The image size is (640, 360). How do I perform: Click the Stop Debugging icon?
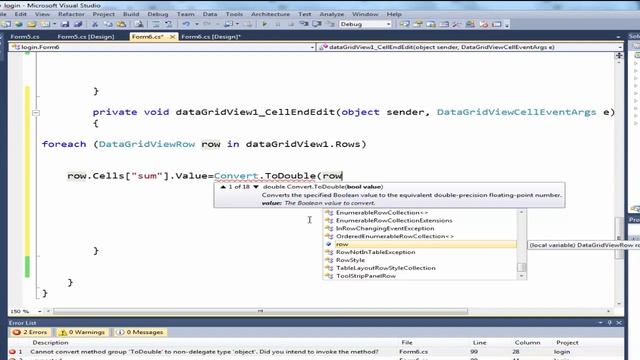click(291, 24)
